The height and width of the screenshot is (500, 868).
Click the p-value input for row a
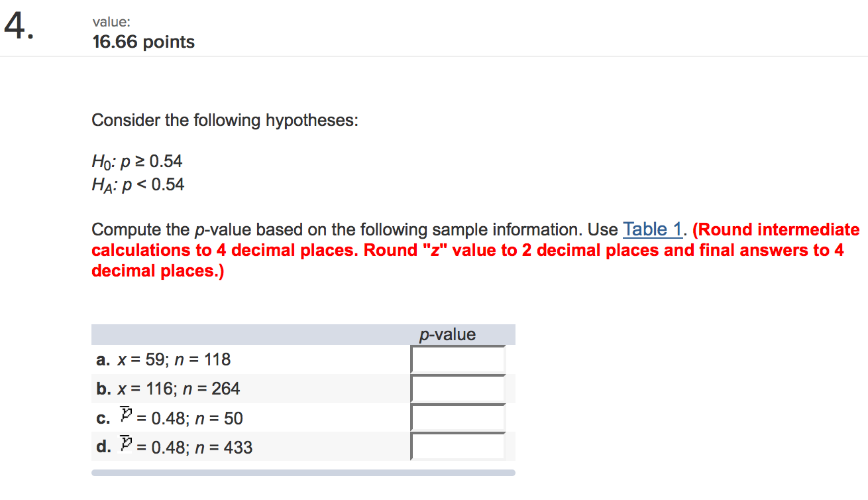458,359
